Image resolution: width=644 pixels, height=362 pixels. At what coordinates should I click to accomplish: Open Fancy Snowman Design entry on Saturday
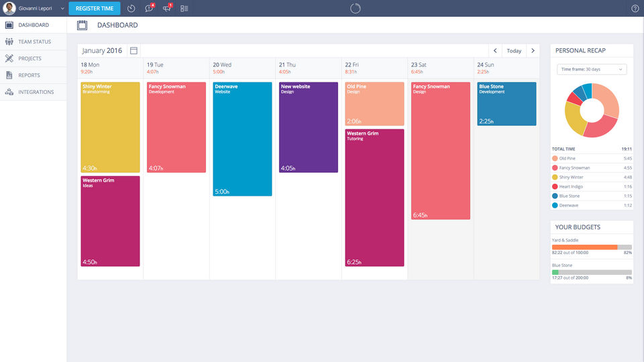pos(441,151)
